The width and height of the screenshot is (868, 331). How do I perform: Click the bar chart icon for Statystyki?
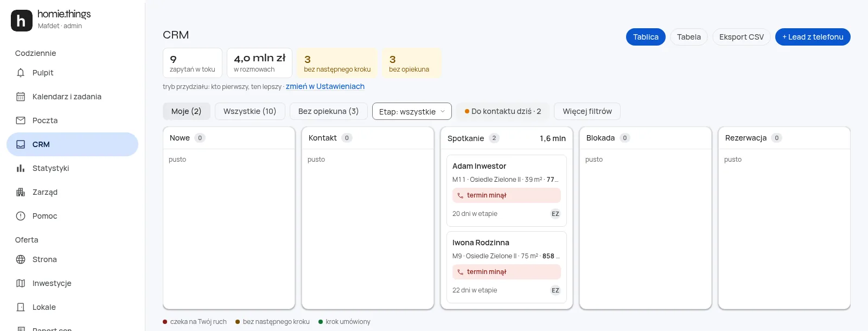(x=21, y=168)
